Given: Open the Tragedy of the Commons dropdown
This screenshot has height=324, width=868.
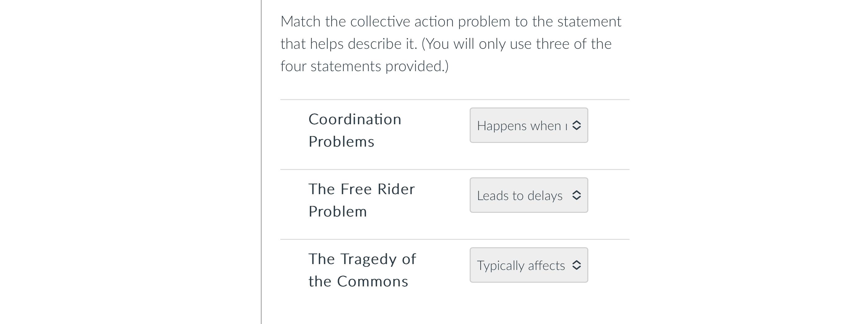Looking at the screenshot, I should click(x=528, y=265).
